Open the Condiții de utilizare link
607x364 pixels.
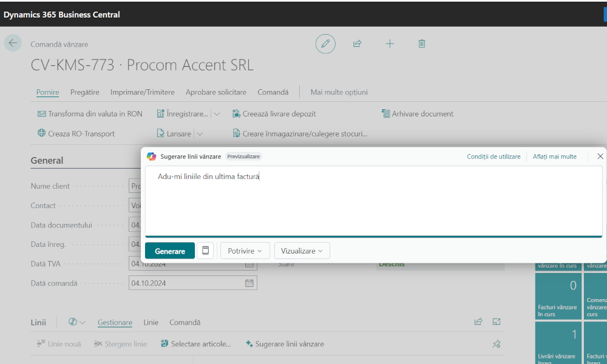tap(493, 157)
